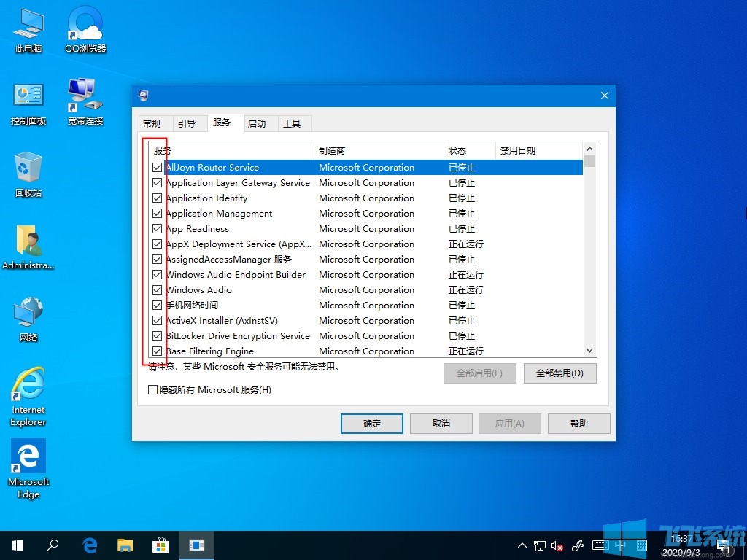Open 此电脑 desktop icon
Image resolution: width=747 pixels, height=560 pixels.
click(x=27, y=29)
